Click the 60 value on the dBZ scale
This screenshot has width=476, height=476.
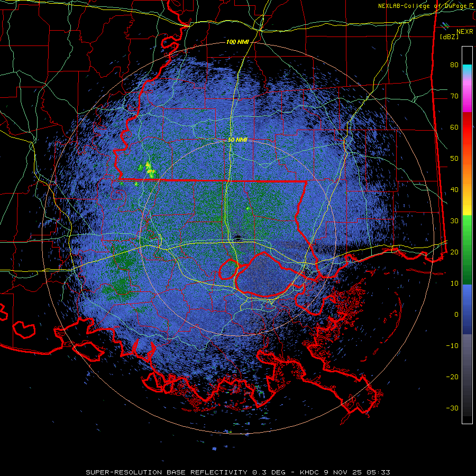click(x=454, y=127)
